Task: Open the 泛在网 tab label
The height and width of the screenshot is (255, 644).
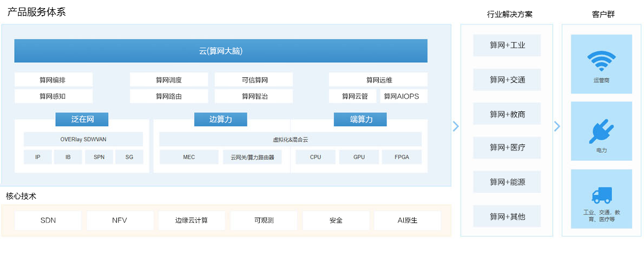Action: point(82,119)
